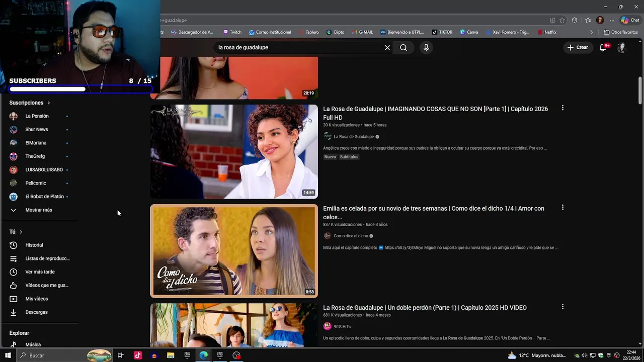Viewport: 644px width, 362px height.
Task: Open ElMariana subscription channel
Action: coord(39,143)
